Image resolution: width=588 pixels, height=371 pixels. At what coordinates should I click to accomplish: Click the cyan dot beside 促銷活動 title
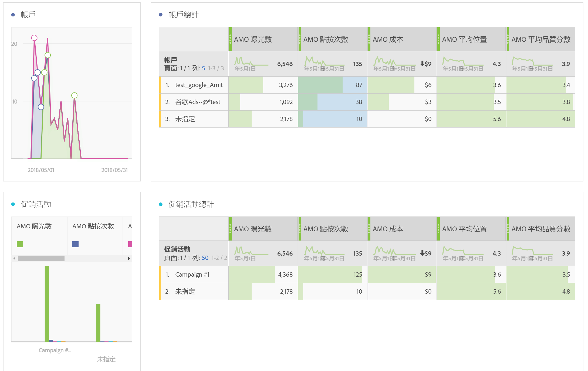[x=13, y=204]
